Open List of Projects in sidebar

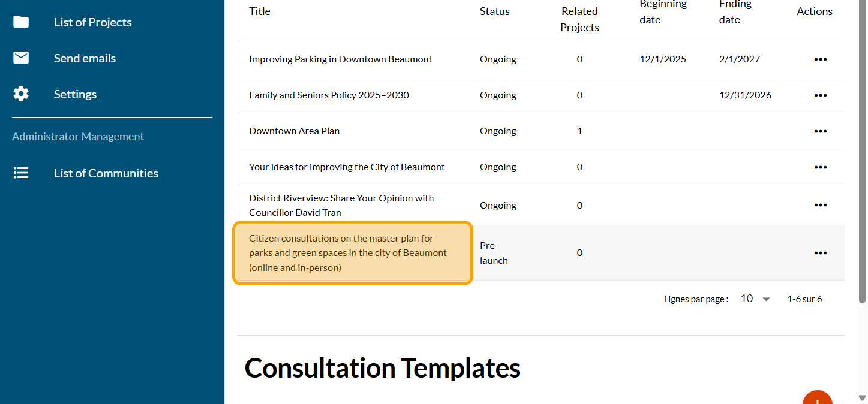point(92,22)
